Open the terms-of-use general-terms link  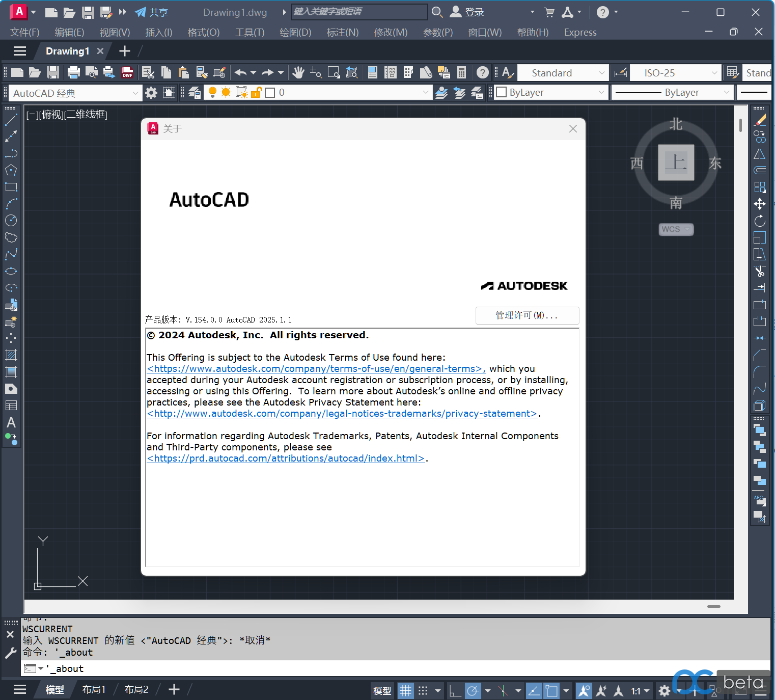click(316, 368)
